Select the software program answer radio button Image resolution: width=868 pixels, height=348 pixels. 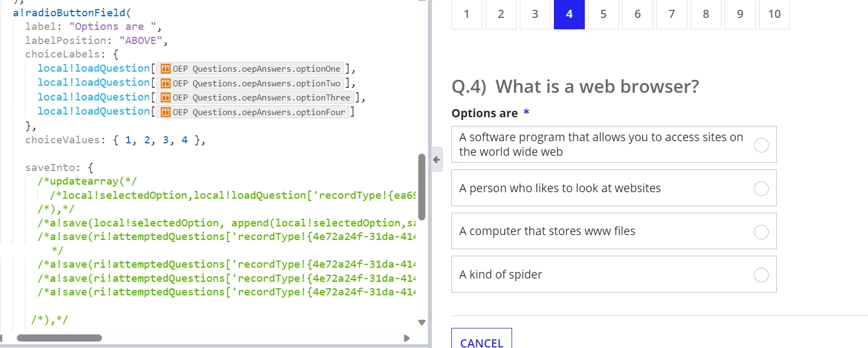761,145
